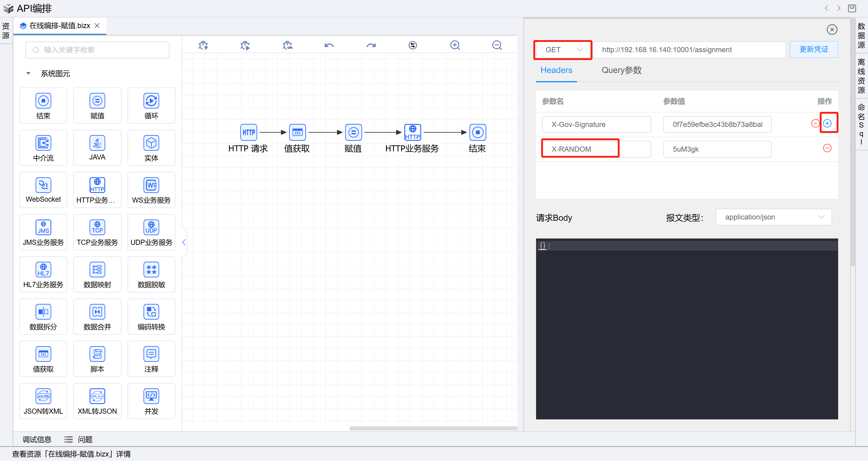Click the 更新凭证 button

[x=813, y=50]
